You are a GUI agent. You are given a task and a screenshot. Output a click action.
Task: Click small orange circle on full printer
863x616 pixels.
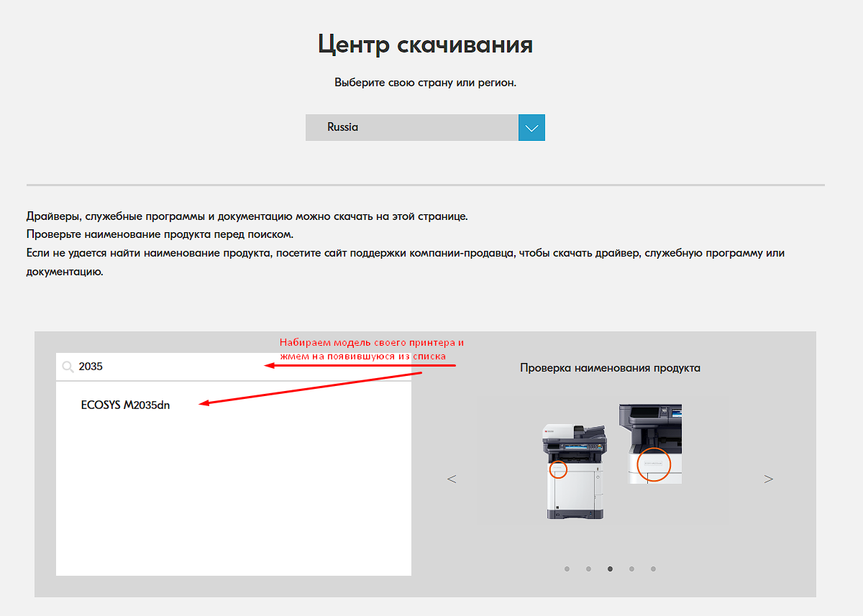(558, 470)
